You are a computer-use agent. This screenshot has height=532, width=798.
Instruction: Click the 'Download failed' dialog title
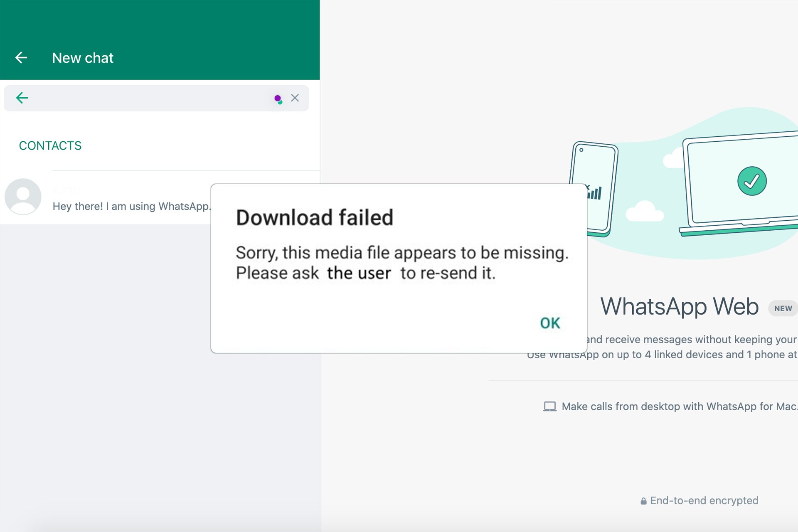(315, 217)
